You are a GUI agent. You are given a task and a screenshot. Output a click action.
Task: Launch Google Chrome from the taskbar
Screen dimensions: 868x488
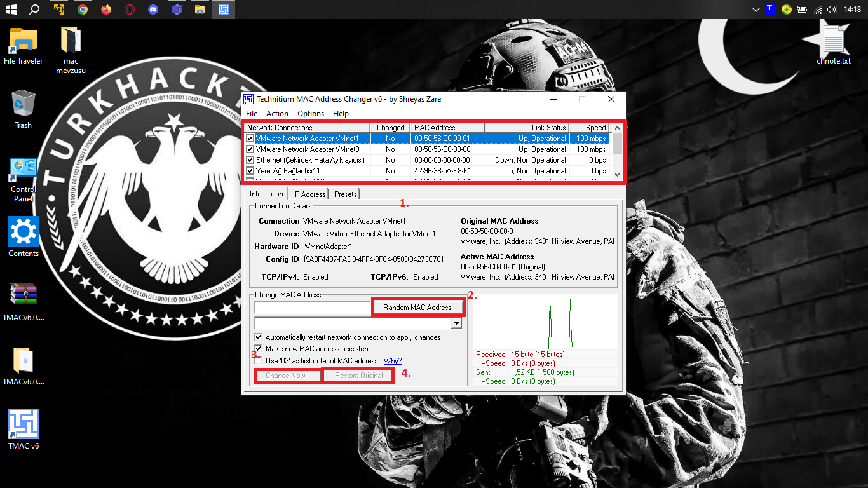point(83,10)
